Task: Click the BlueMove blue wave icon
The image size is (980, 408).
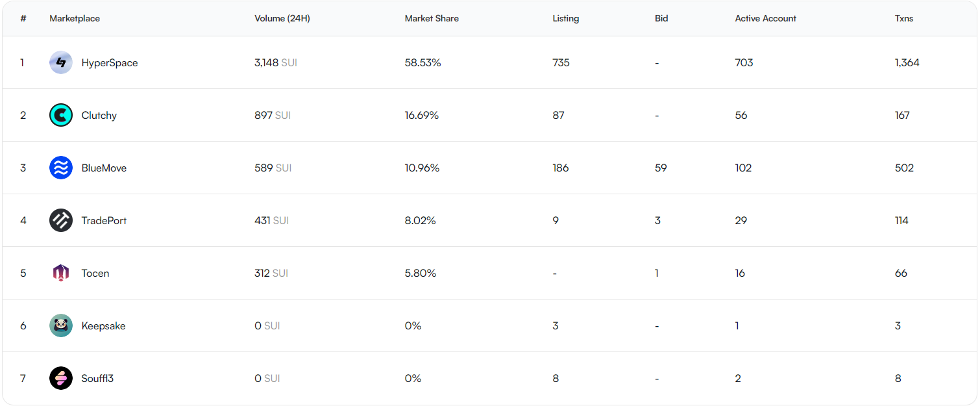Action: coord(61,168)
